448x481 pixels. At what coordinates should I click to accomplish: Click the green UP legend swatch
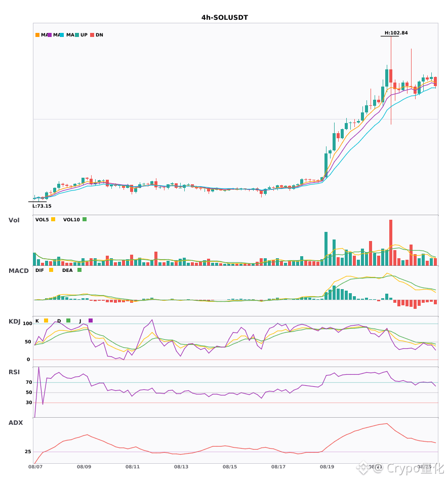tap(77, 35)
